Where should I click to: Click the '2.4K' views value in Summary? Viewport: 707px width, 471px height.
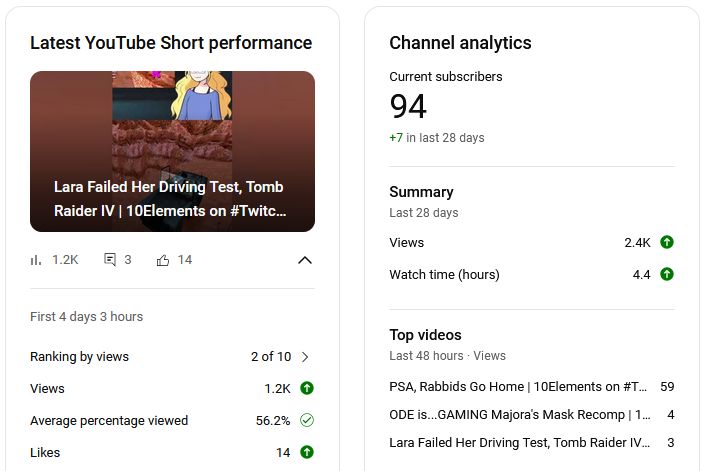click(637, 242)
